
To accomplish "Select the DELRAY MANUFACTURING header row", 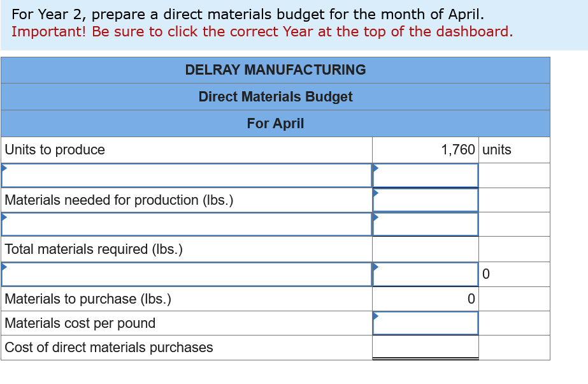I will point(275,70).
